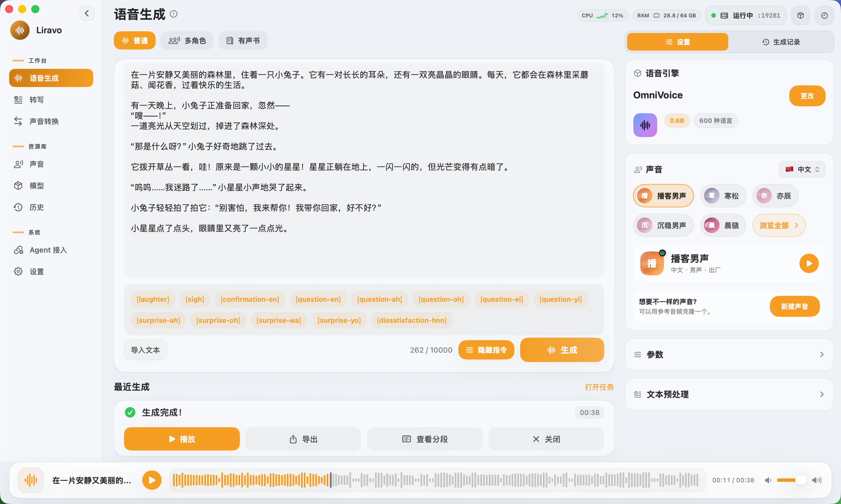Viewport: 841px width, 504px height.
Task: Select 语音生成 in the sidebar
Action: click(51, 78)
